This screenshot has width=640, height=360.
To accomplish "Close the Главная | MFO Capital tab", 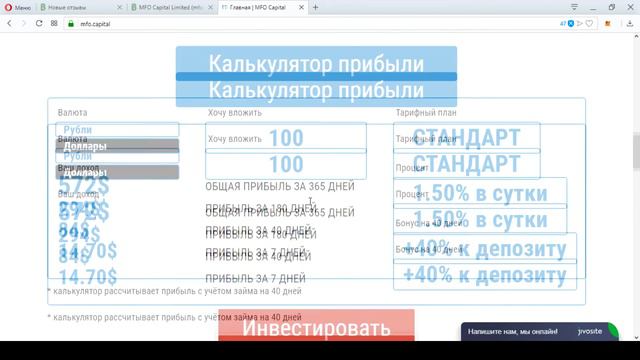I will click(301, 7).
